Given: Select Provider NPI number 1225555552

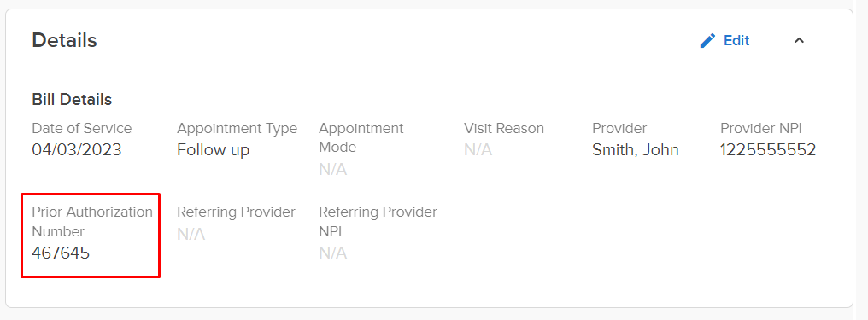Looking at the screenshot, I should [x=768, y=150].
